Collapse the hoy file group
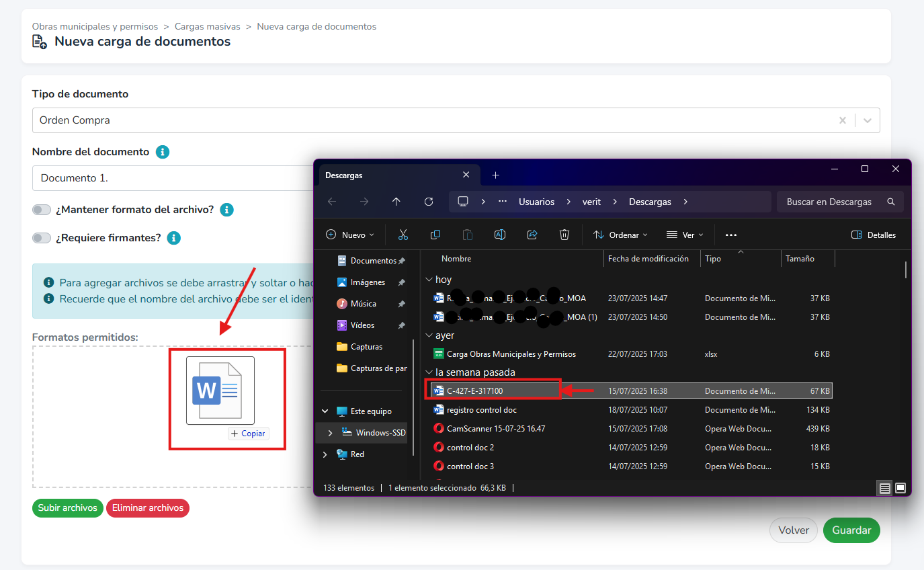The width and height of the screenshot is (924, 570). (429, 280)
